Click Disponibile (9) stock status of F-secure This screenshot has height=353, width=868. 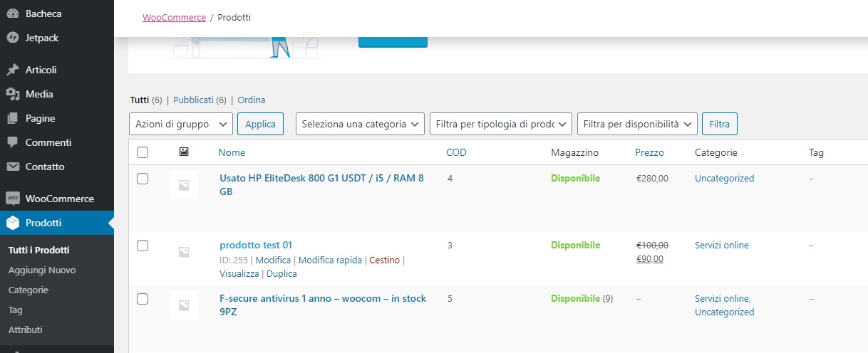coord(582,299)
